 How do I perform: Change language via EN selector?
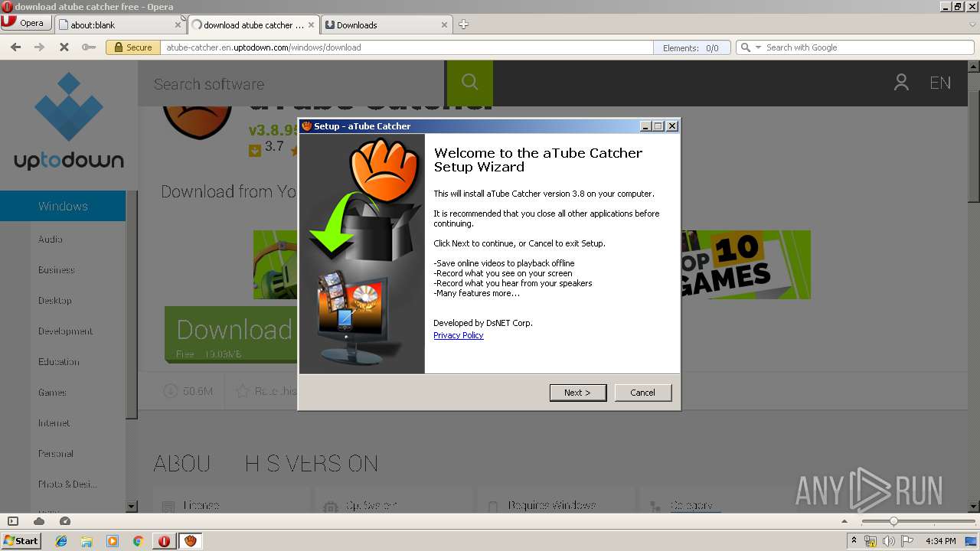[940, 83]
